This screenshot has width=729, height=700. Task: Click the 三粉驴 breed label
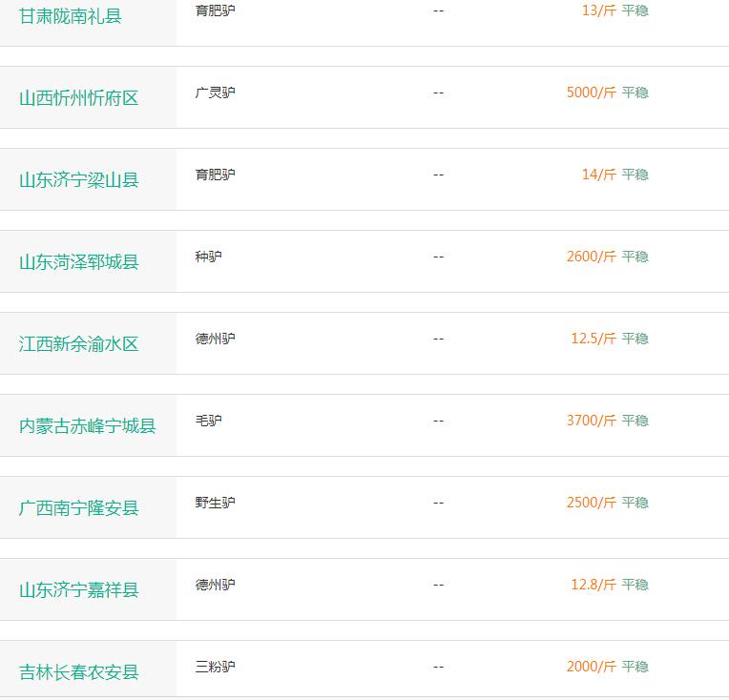[x=216, y=667]
